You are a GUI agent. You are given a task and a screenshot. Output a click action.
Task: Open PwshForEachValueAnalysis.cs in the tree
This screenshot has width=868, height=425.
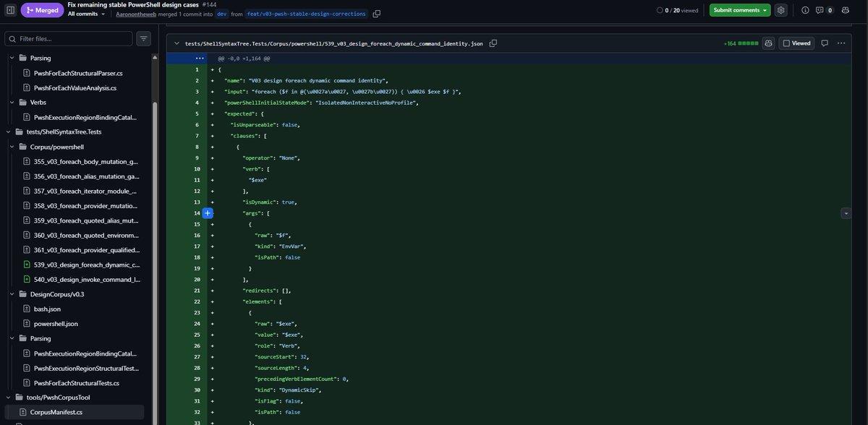click(x=75, y=87)
